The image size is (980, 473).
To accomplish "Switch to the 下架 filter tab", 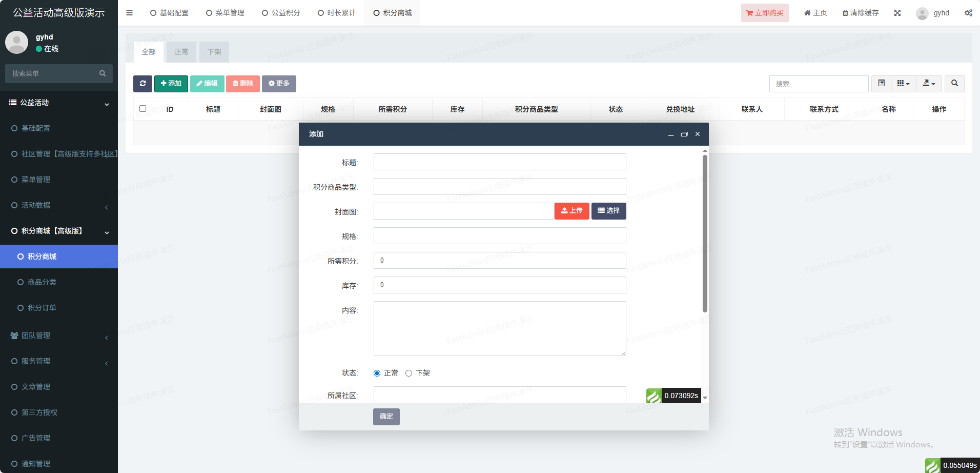I will click(214, 52).
